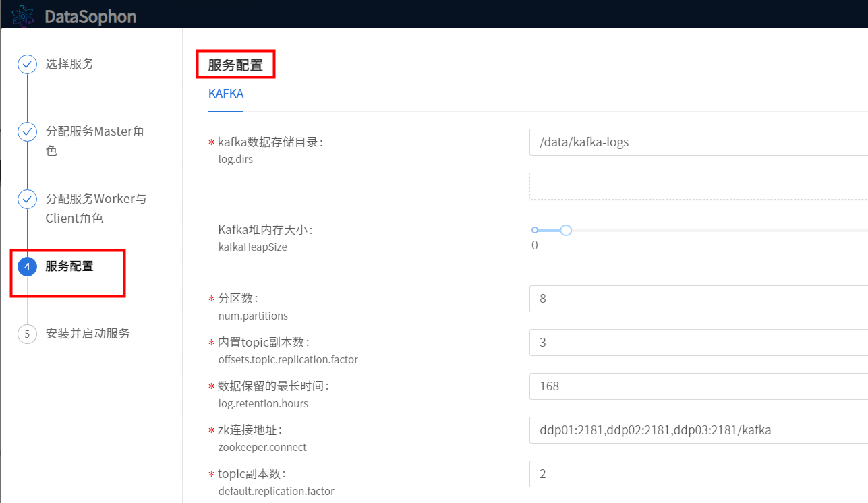868x503 pixels.
Task: Click the step 4 circle icon
Action: [27, 267]
